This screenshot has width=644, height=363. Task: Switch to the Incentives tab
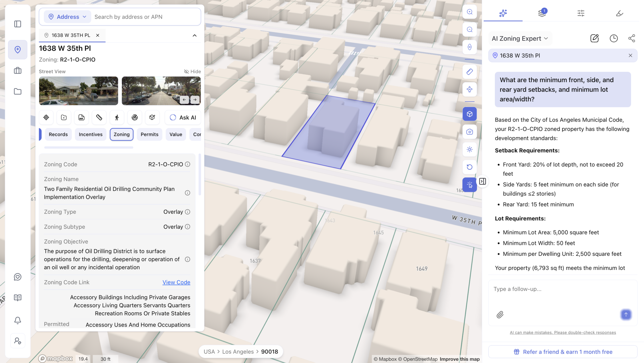point(91,134)
